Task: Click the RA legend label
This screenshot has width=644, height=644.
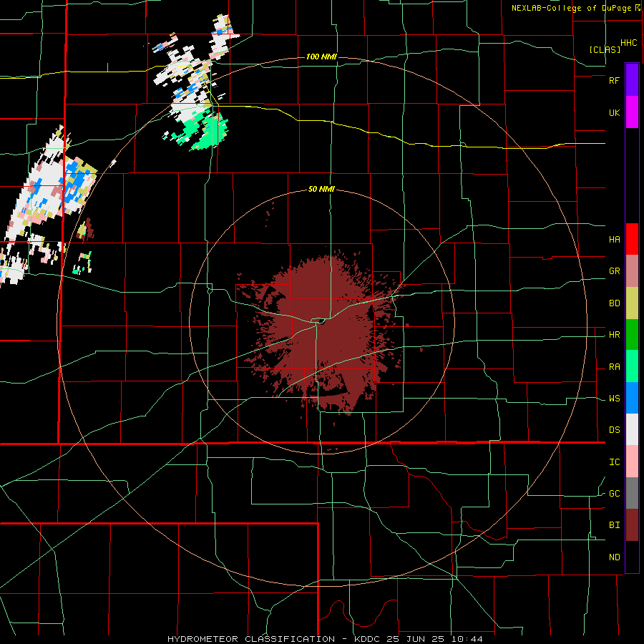Action: coord(614,367)
